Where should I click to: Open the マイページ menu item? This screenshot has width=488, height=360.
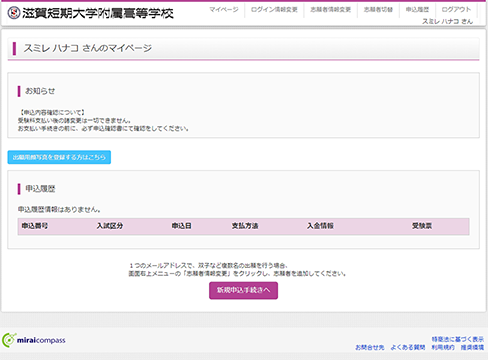click(x=224, y=10)
